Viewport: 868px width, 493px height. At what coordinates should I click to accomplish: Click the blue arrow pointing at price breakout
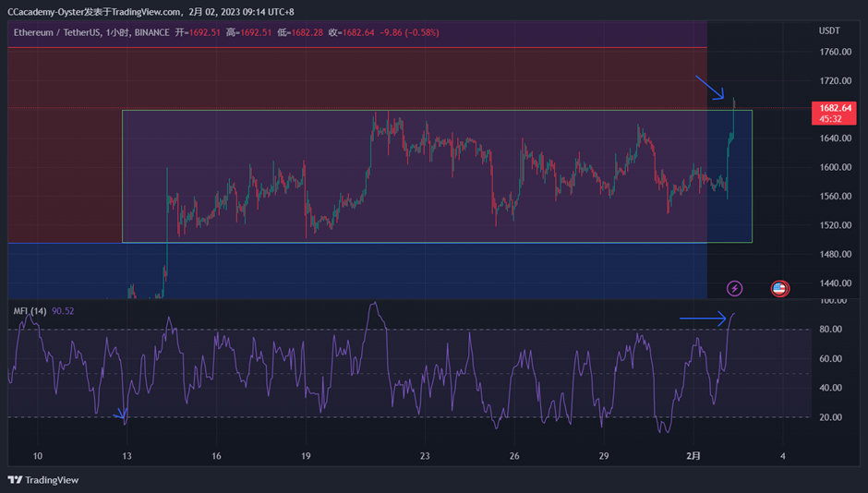pyautogui.click(x=709, y=88)
